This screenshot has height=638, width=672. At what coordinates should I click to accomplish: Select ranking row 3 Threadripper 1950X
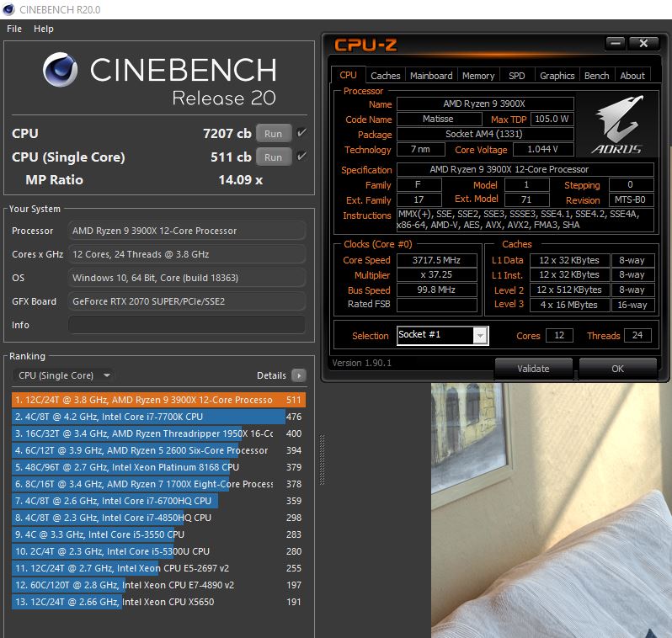(158, 433)
